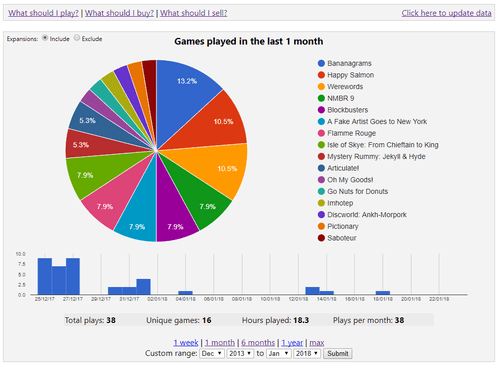Click the small bar above 18/01/18

click(383, 293)
